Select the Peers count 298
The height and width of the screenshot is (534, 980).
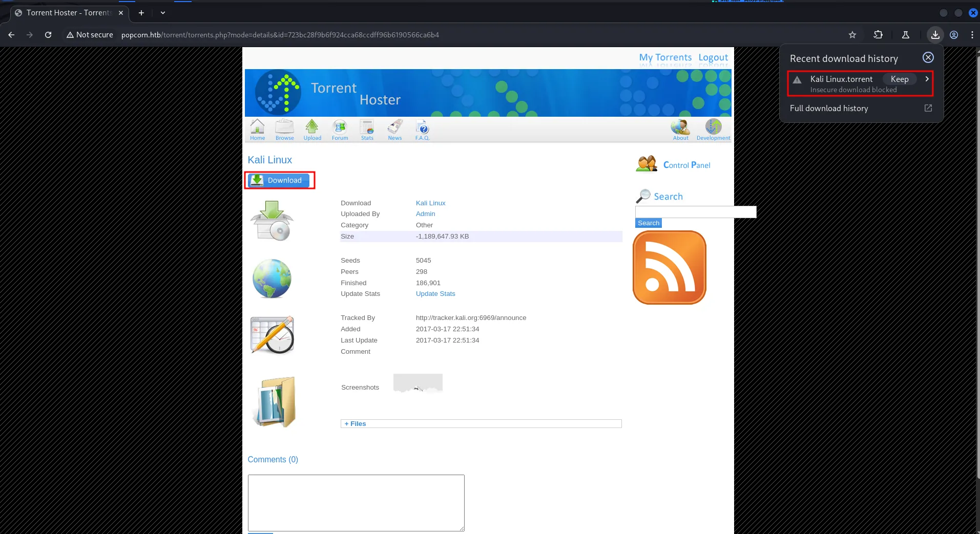point(422,272)
